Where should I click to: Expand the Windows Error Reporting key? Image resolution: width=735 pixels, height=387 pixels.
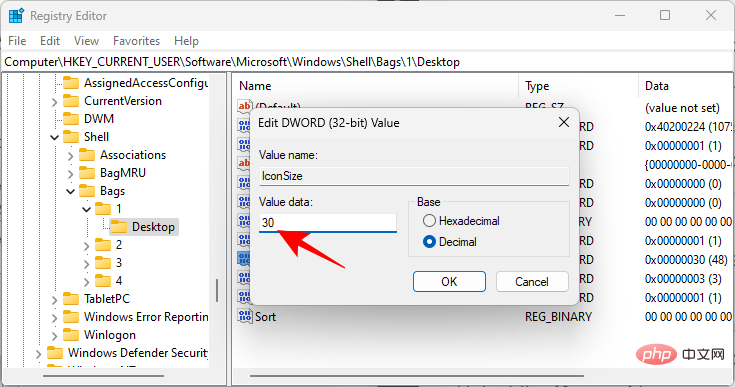coord(54,317)
